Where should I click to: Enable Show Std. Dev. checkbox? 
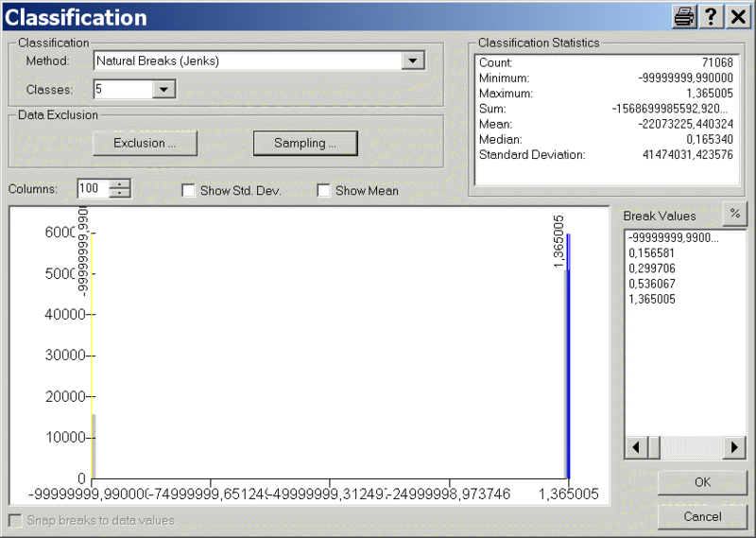[188, 191]
